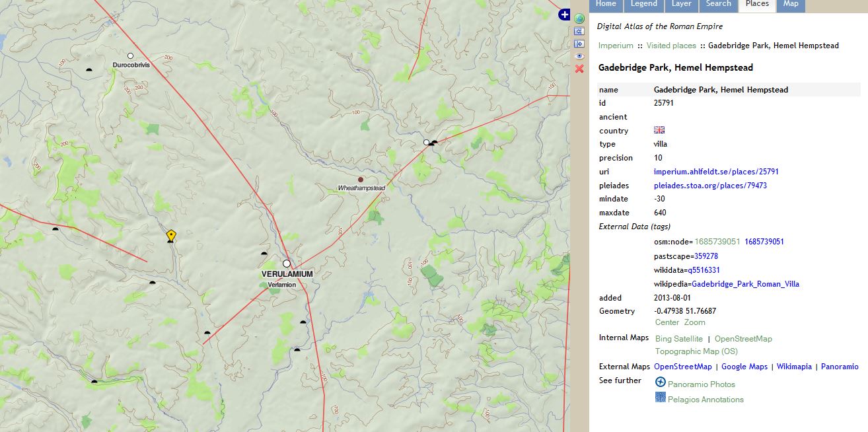The image size is (868, 432).
Task: Click the Visited places breadcrumb
Action: [x=671, y=46]
